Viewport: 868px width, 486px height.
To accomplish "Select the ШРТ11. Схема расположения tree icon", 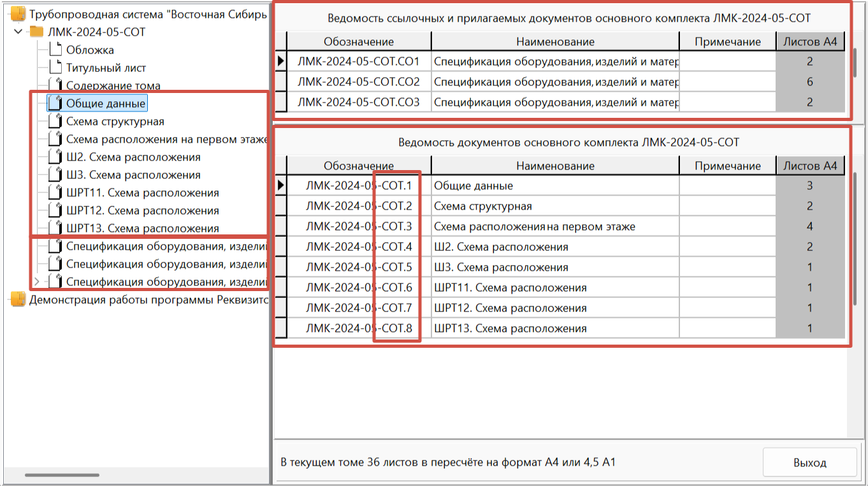I will click(56, 192).
